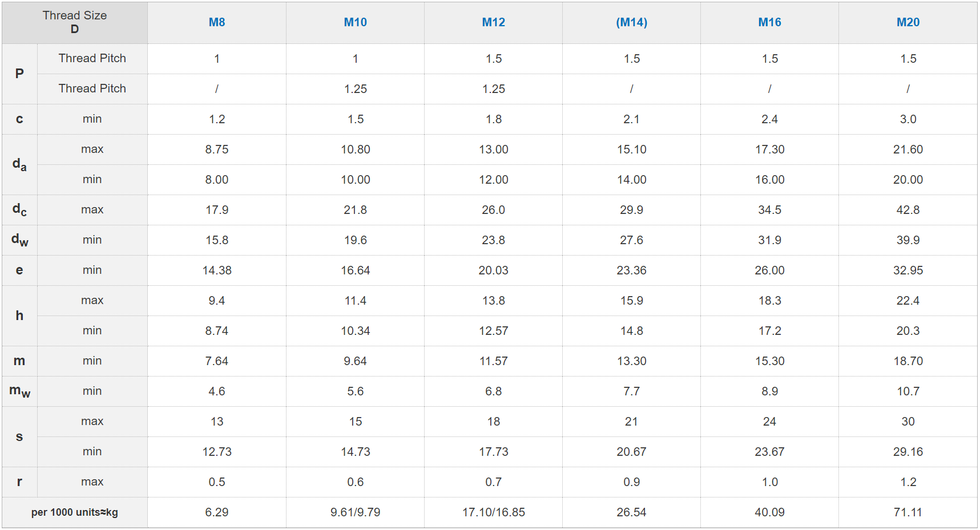Select the M12 dw min value 23.8
The image size is (980, 530).
(493, 240)
